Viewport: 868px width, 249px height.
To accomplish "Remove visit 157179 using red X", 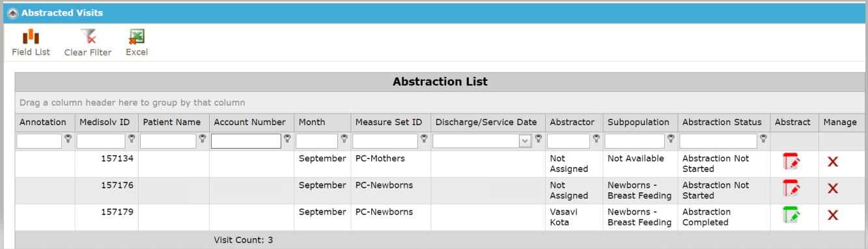I will pos(833,216).
